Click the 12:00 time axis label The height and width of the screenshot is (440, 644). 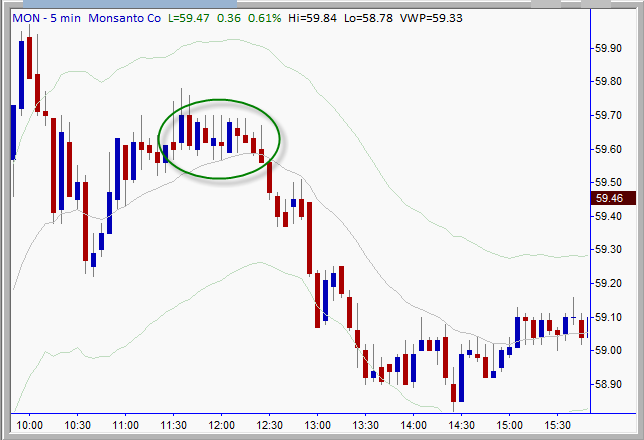(221, 425)
